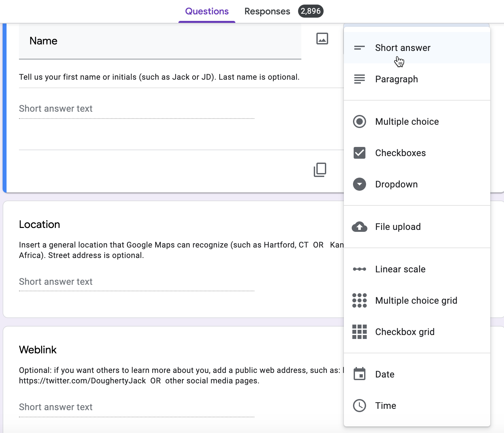Choose Linear scale option
Screen dimensions: 504x433
417,269
